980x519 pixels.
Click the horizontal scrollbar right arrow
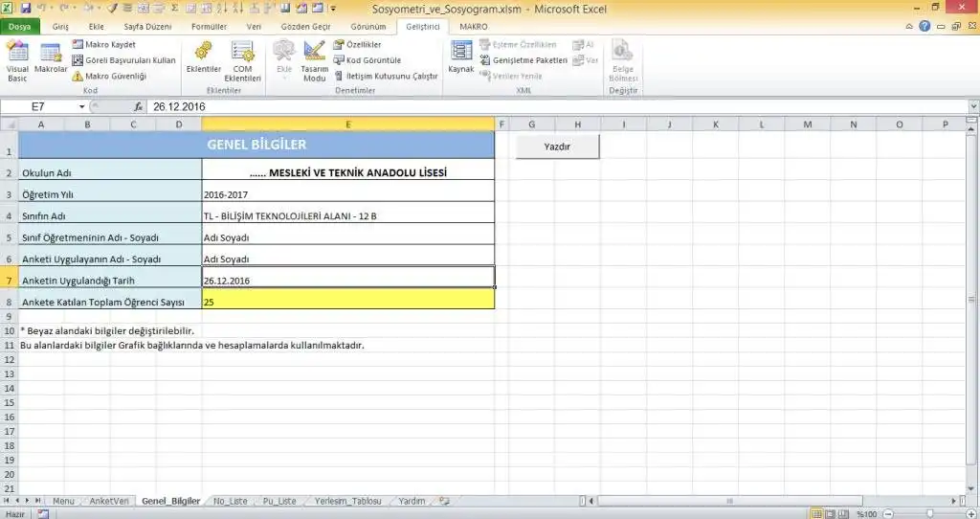coord(954,501)
